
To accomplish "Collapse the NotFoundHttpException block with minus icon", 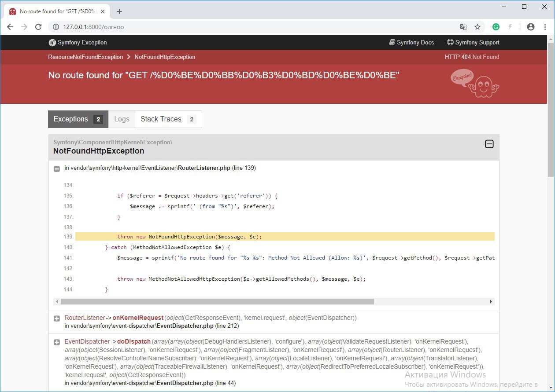I will pos(489,144).
